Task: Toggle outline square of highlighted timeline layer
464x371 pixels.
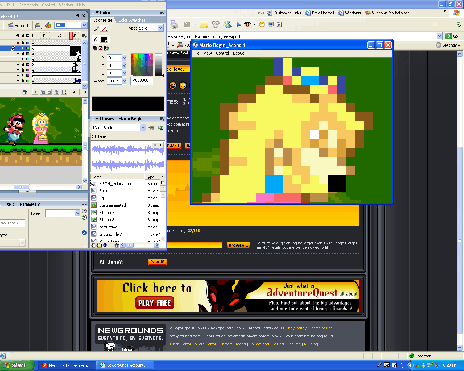Action: tap(28, 48)
